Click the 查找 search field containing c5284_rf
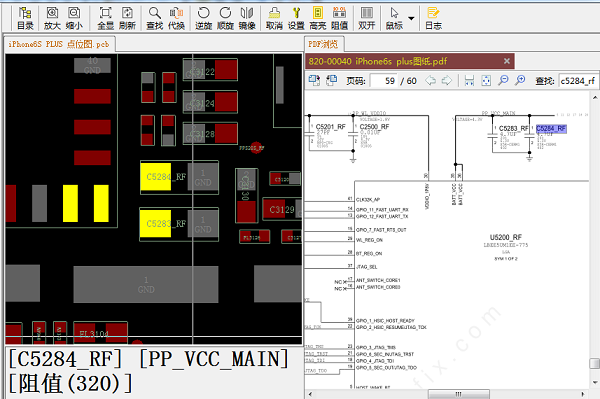Screen dimensions: 600x399 578,81
